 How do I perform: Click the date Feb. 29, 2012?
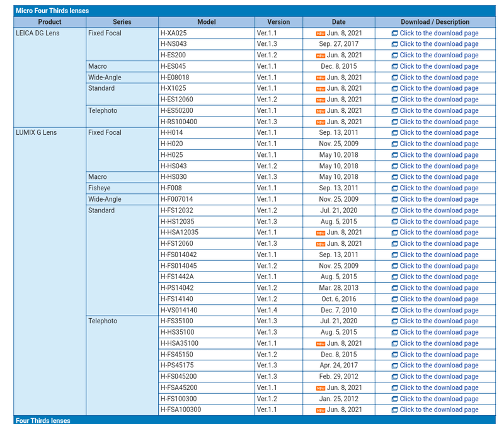pos(339,376)
